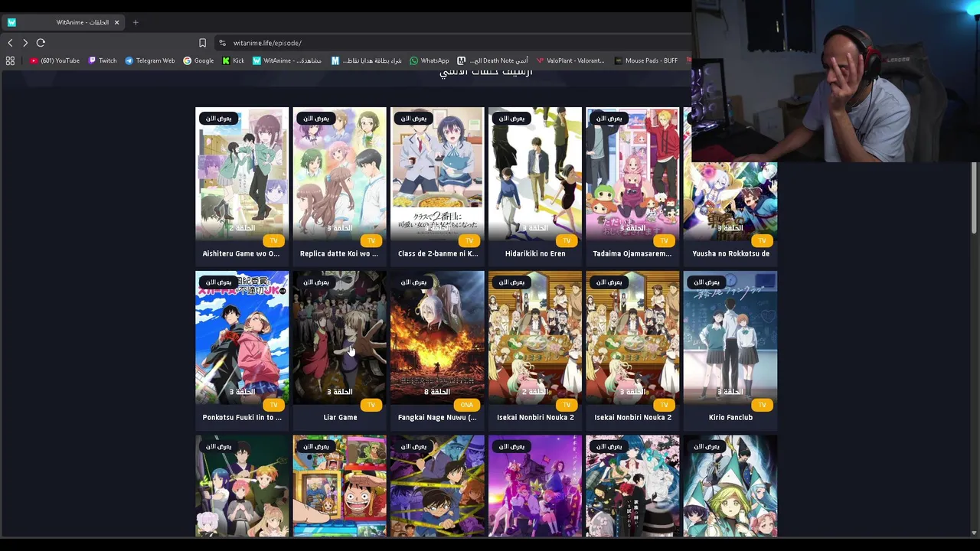Image resolution: width=980 pixels, height=551 pixels.
Task: Click 'يعرض الآن' badge on Aishiteru Game card
Action: coord(217,118)
